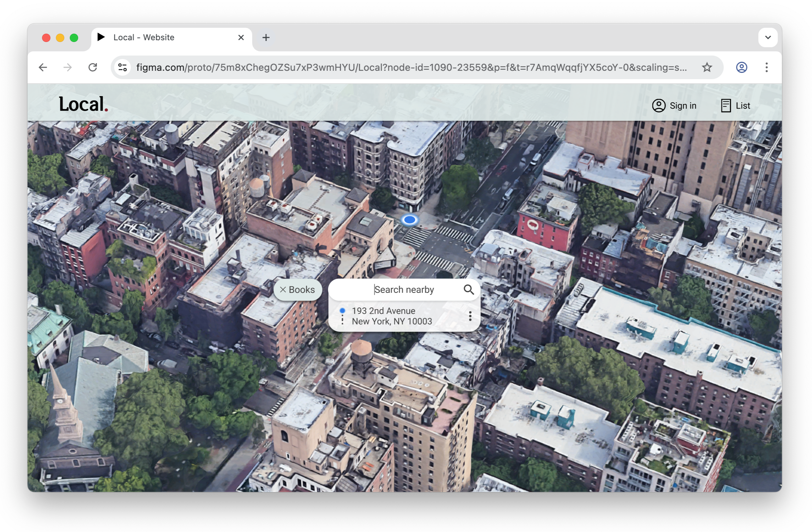Remove the Books filter chip
The width and height of the screenshot is (812, 532).
coord(283,290)
